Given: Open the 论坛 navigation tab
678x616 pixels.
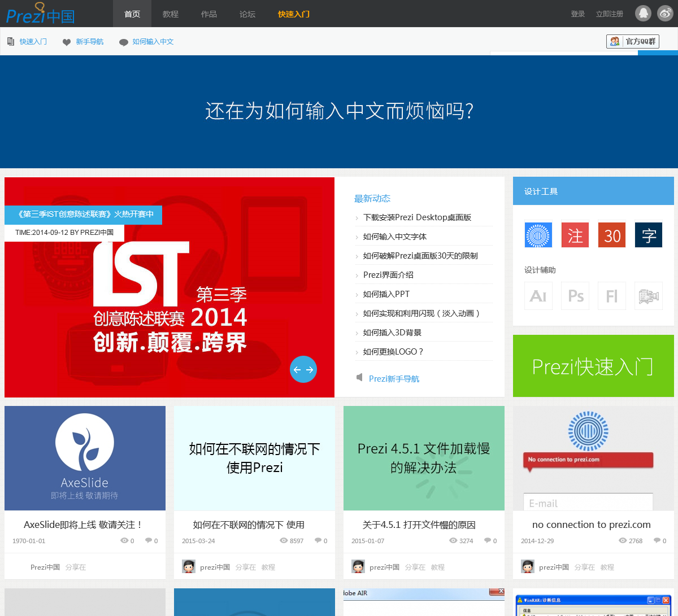Looking at the screenshot, I should 247,14.
